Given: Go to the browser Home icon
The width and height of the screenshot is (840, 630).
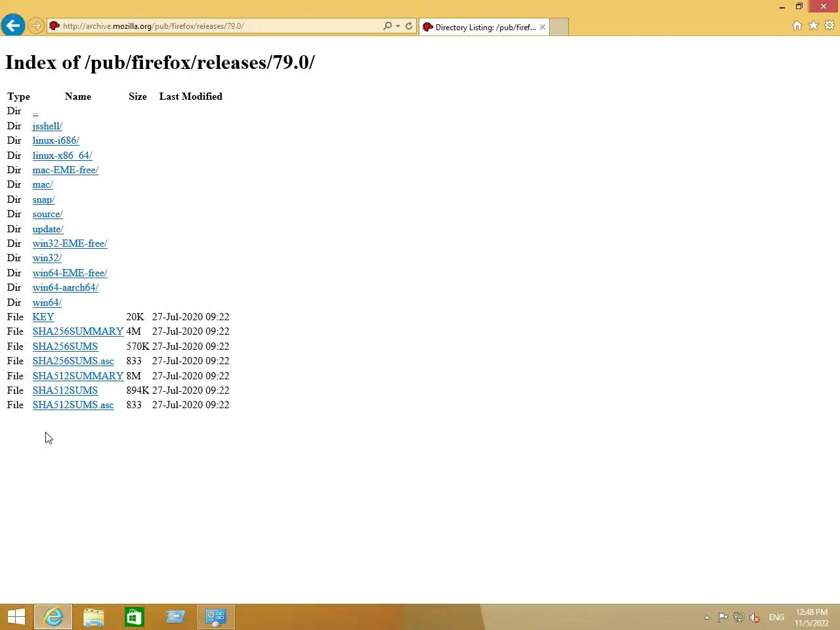Looking at the screenshot, I should 797,26.
